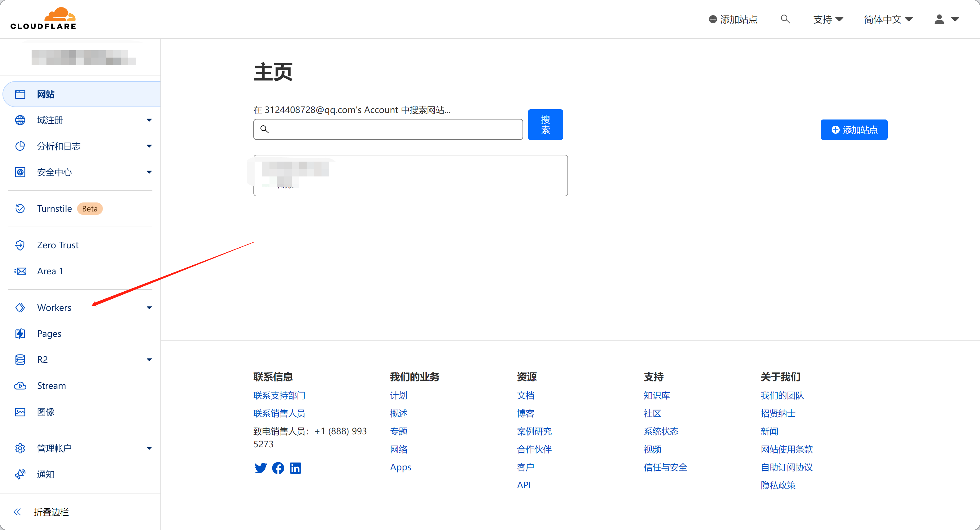Open Cloudflare's LinkedIn page
Image resolution: width=980 pixels, height=530 pixels.
coord(295,468)
